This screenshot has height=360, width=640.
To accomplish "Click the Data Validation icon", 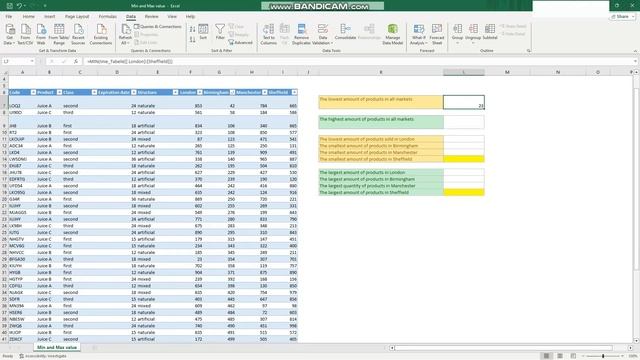I will 322,29.
